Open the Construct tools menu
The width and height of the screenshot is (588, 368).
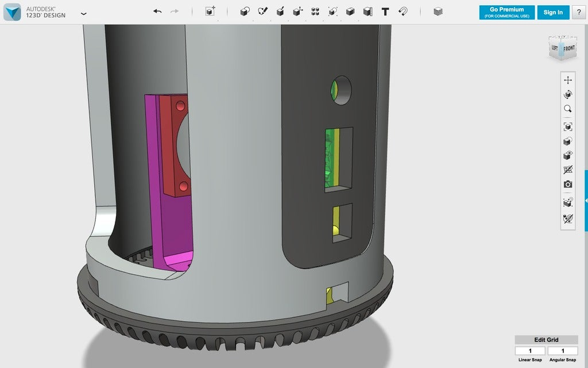(280, 11)
